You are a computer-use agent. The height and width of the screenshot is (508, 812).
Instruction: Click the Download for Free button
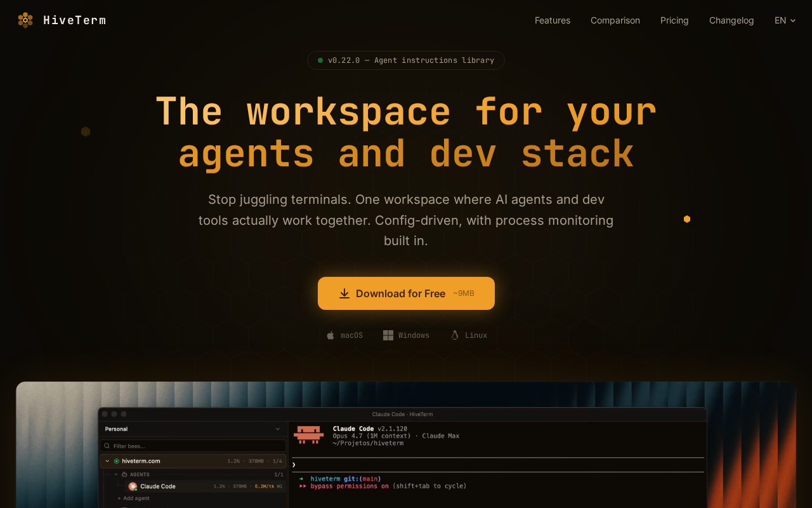click(406, 293)
